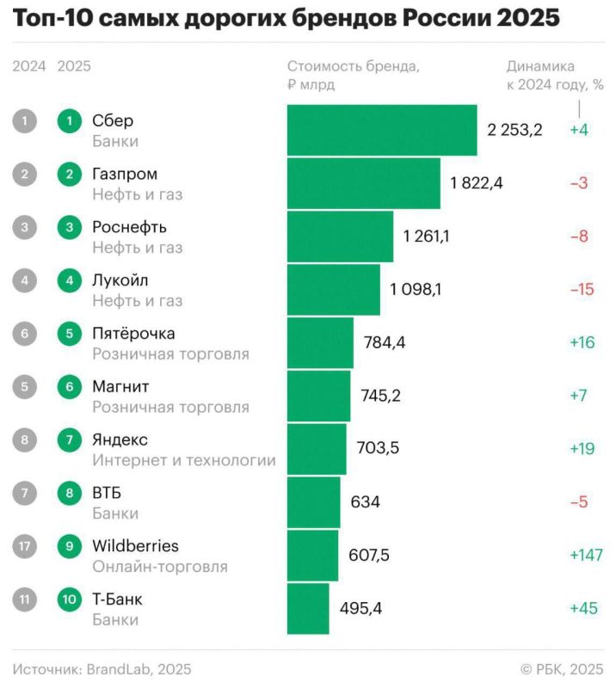Click the −15 decline figure for Лукойл
This screenshot has height=688, width=616.
click(582, 290)
